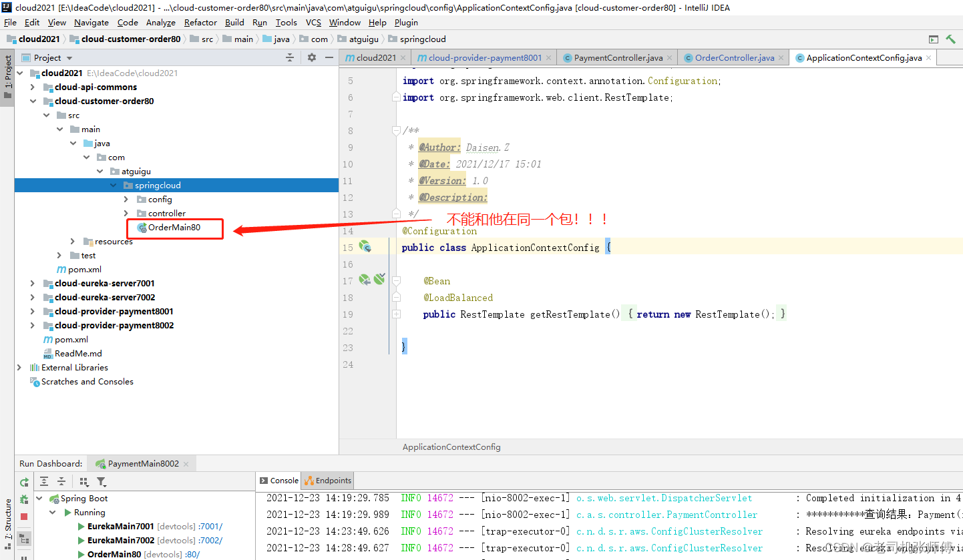This screenshot has width=963, height=560.
Task: Open the Refactor menu
Action: [200, 22]
